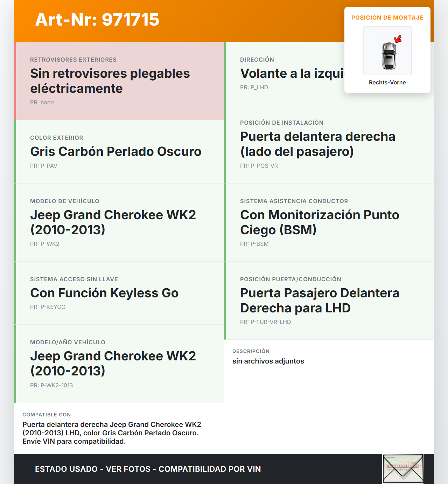Click the POSICIÓN DE INSTALACIÓN label
The image size is (448, 484).
pos(282,123)
